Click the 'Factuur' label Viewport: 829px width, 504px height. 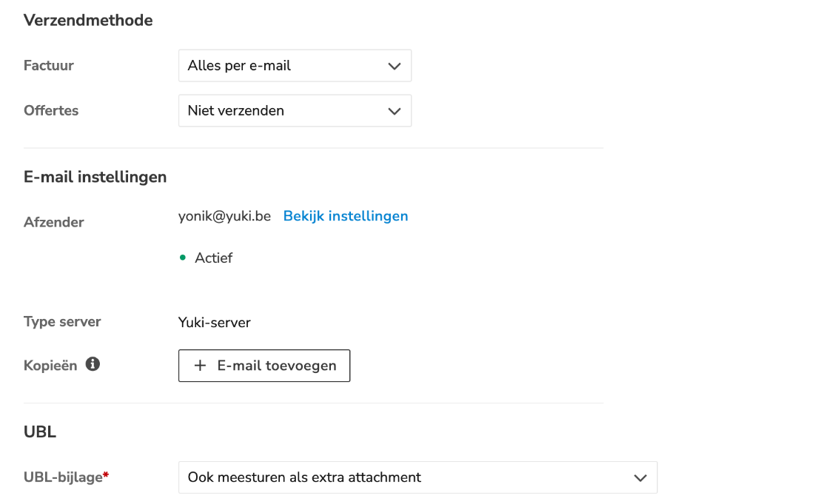49,66
